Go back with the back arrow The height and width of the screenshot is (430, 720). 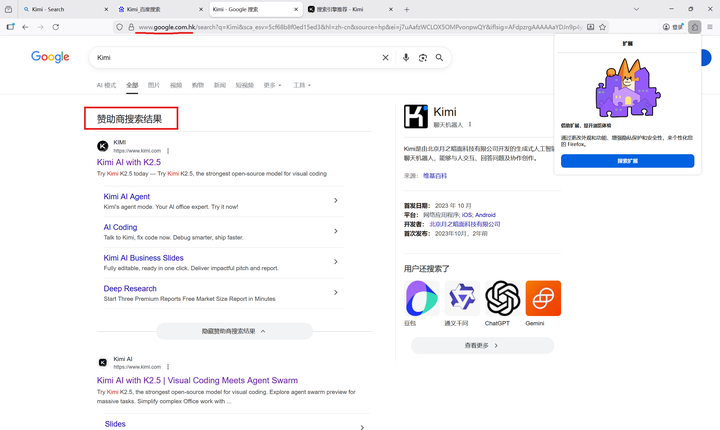[25, 27]
